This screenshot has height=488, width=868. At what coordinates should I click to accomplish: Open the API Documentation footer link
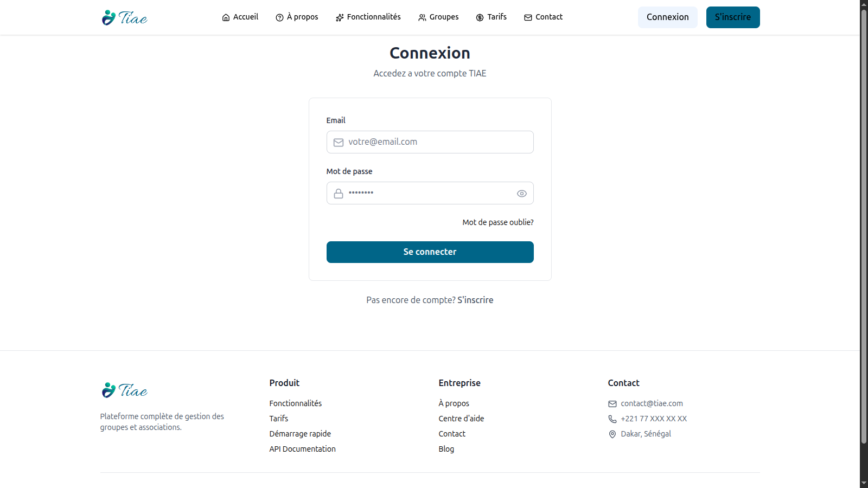point(302,449)
